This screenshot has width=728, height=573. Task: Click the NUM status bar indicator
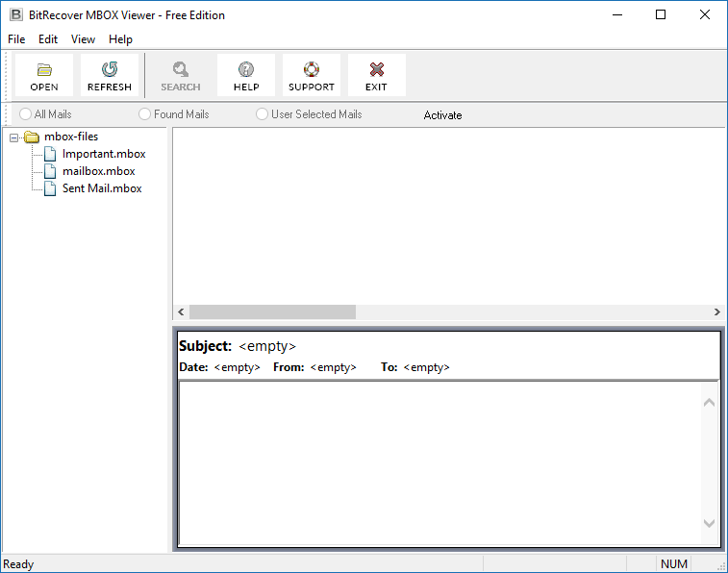tap(674, 564)
